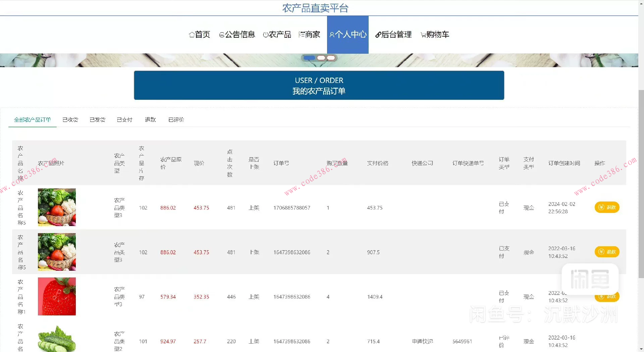The height and width of the screenshot is (352, 644).
Task: Switch to the 已发货 tab
Action: point(97,120)
